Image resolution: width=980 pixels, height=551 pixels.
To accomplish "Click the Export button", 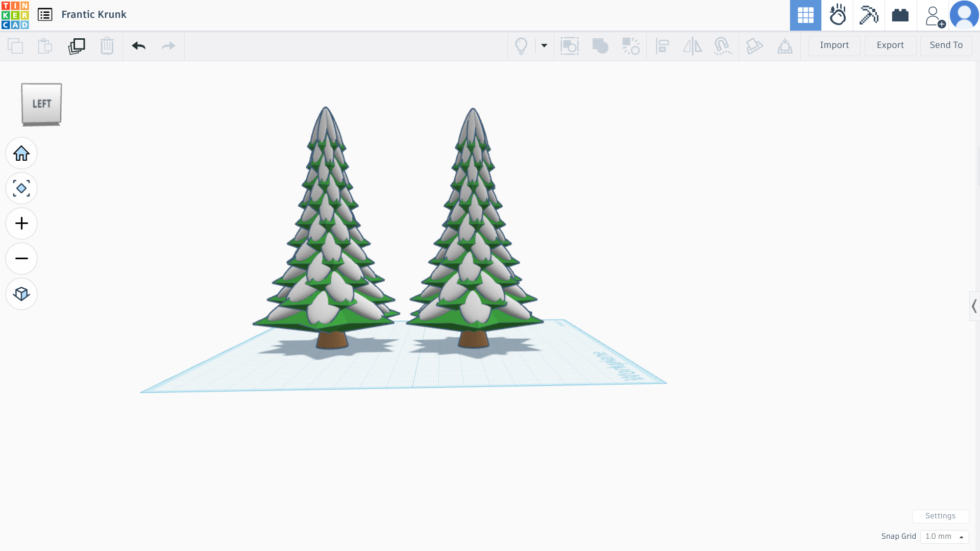I will (890, 45).
